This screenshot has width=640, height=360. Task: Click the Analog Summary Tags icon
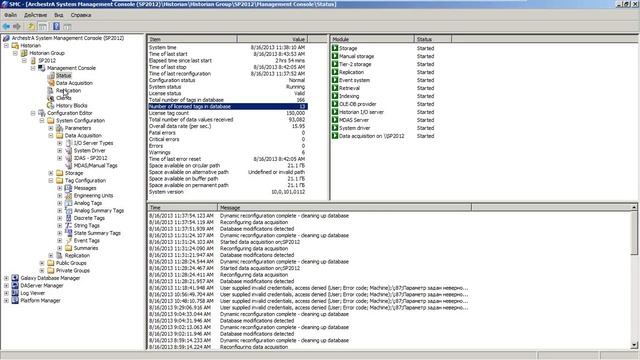(69, 211)
